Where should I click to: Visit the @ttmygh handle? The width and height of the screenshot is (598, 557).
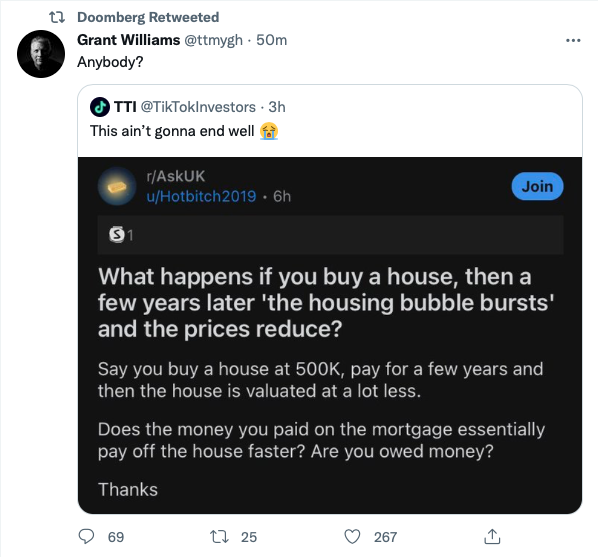pos(214,40)
